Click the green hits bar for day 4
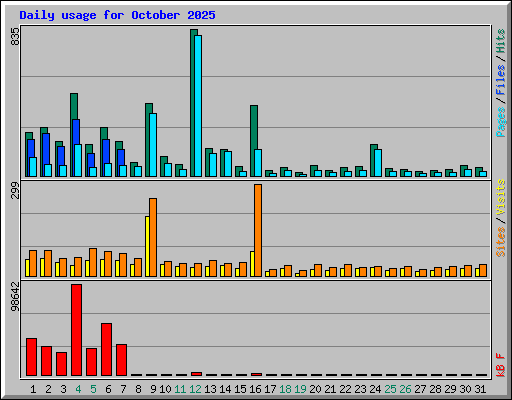This screenshot has width=512, height=400. coord(74,106)
